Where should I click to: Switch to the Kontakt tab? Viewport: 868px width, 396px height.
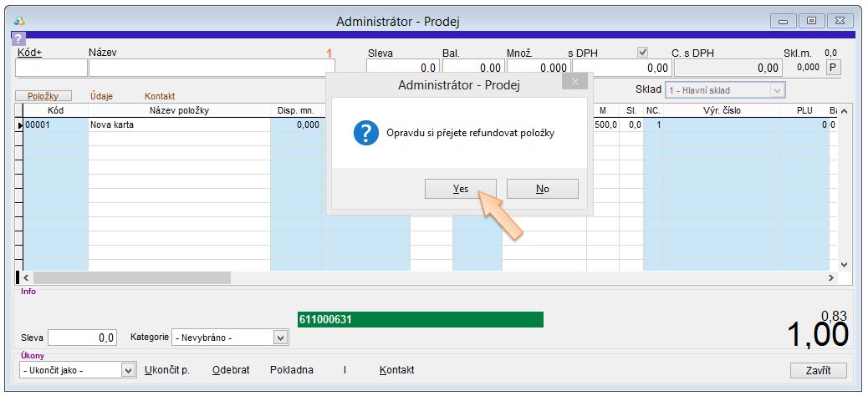click(x=160, y=96)
